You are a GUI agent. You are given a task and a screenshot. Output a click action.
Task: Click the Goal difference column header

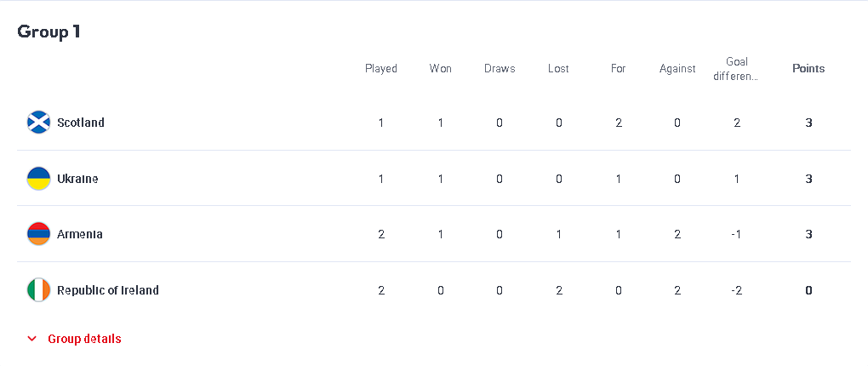tap(736, 69)
